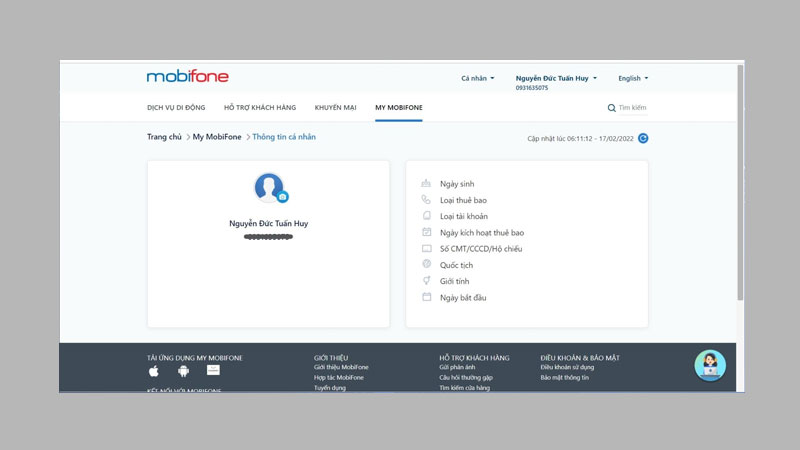Viewport: 800px width, 450px height.
Task: Refresh the account info update time
Action: 643,138
